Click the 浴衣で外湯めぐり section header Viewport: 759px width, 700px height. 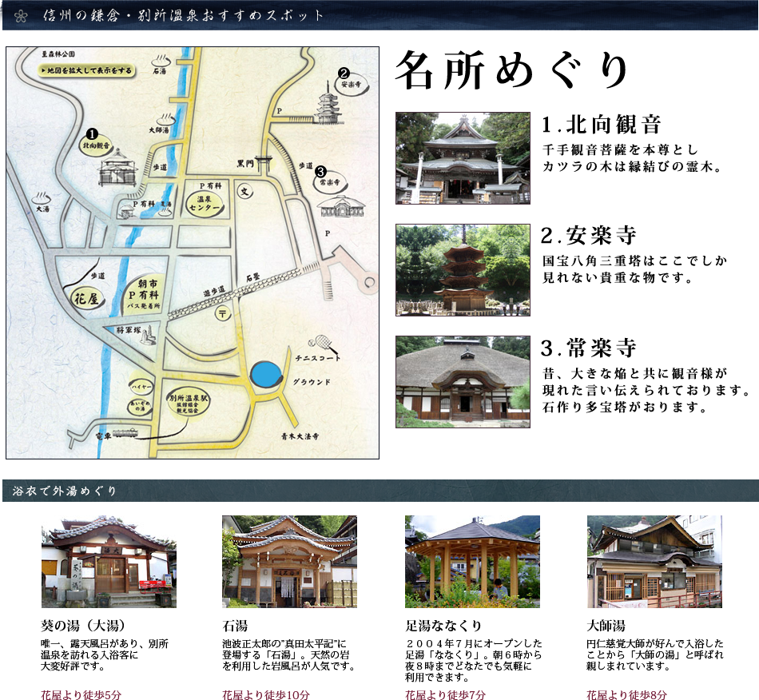click(65, 491)
